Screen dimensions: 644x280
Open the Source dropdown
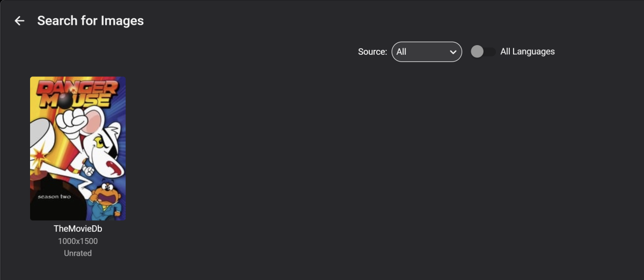click(x=426, y=52)
